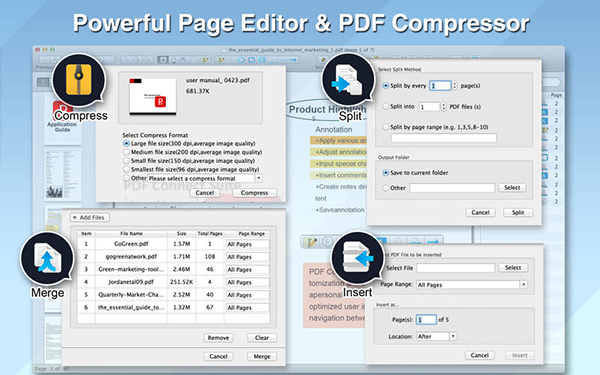Click Compress button in compress dialog
Image resolution: width=600 pixels, height=375 pixels.
pos(254,193)
